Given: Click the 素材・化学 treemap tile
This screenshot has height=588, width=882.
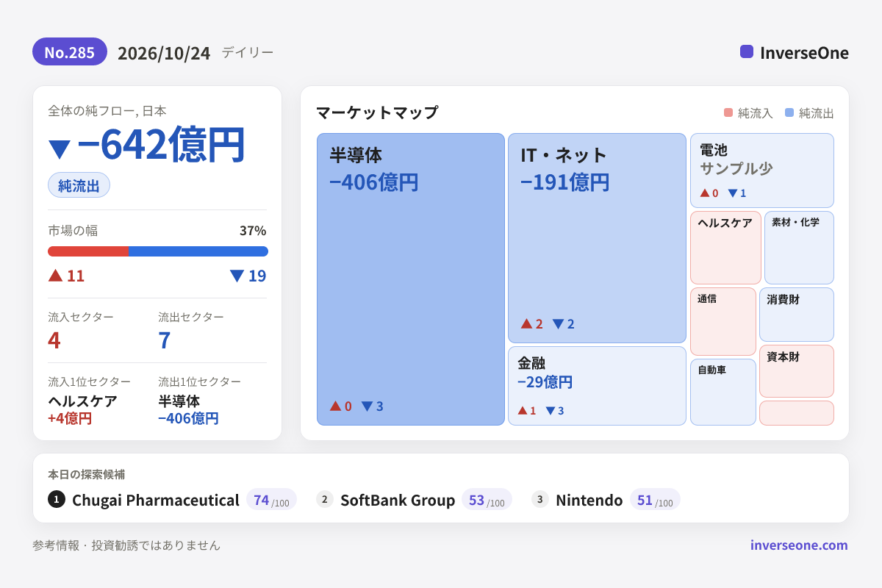Looking at the screenshot, I should click(x=799, y=248).
